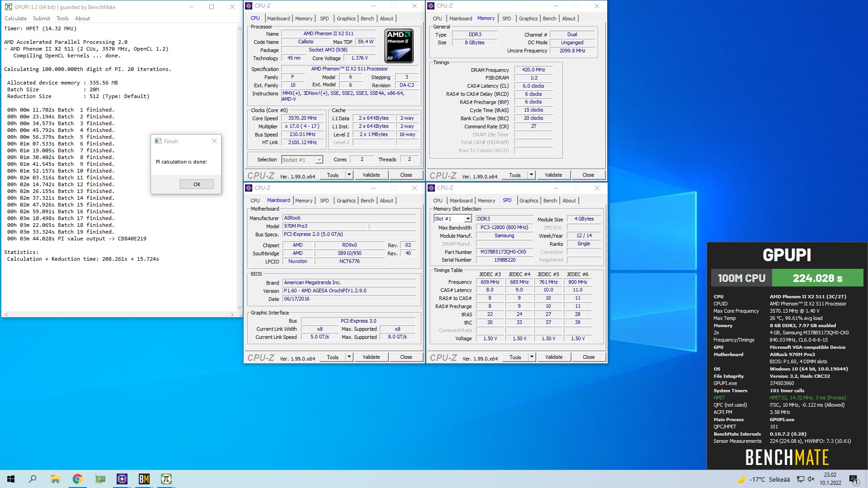Click DRAM Frequency value 420.0 MHz
868x488 pixels.
click(533, 70)
